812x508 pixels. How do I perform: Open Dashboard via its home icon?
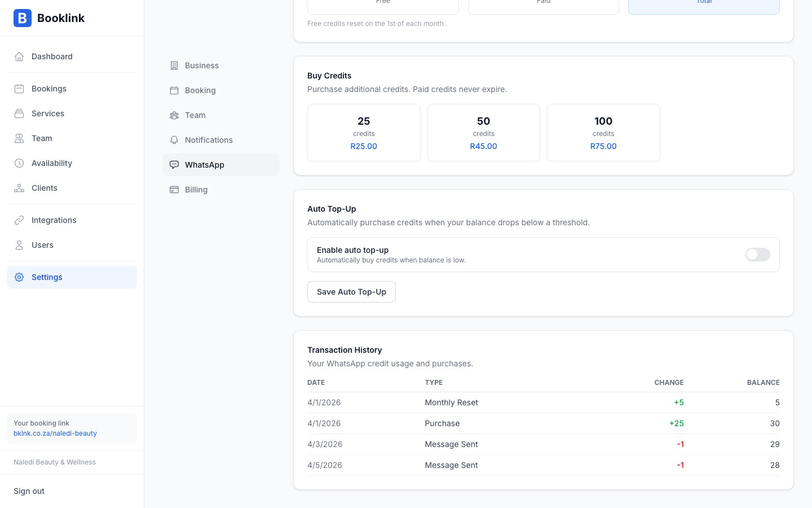(x=19, y=56)
